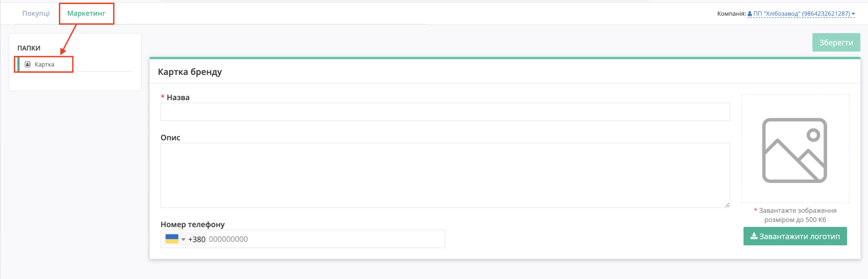Click the +380 dial code
The height and width of the screenshot is (279, 868).
(197, 239)
